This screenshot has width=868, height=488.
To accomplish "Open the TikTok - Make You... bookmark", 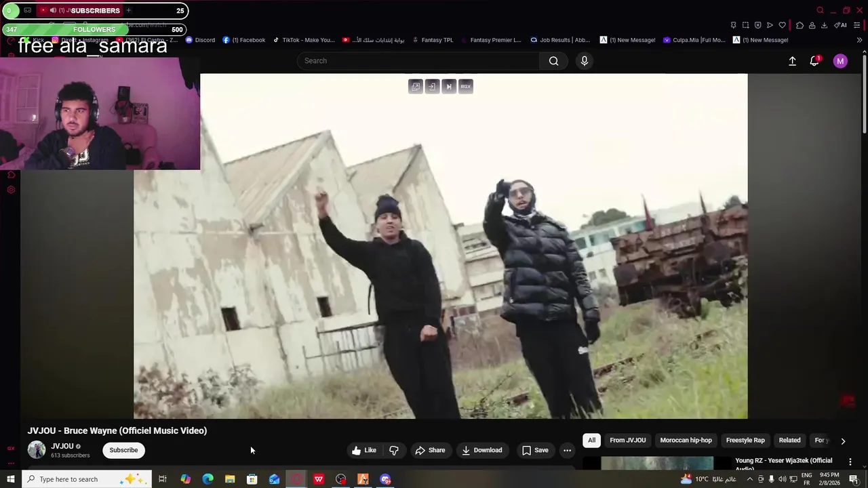I will (304, 40).
